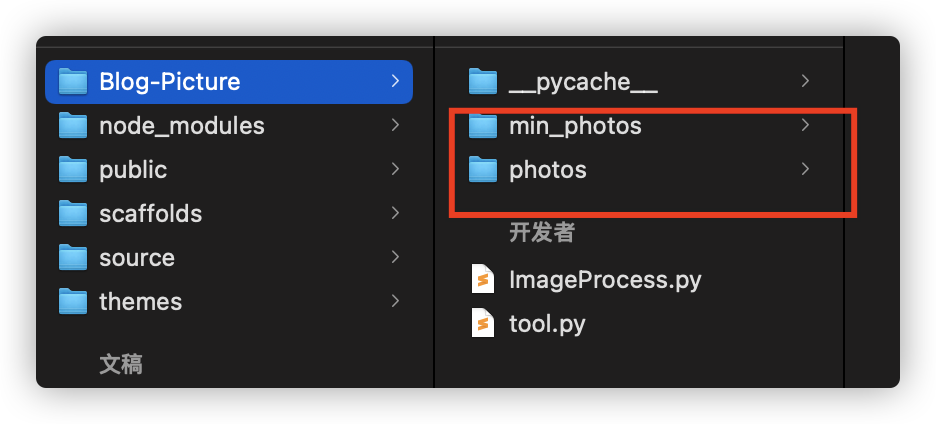The image size is (936, 424).
Task: Expand the __pycache__ folder chevron
Action: click(x=805, y=81)
